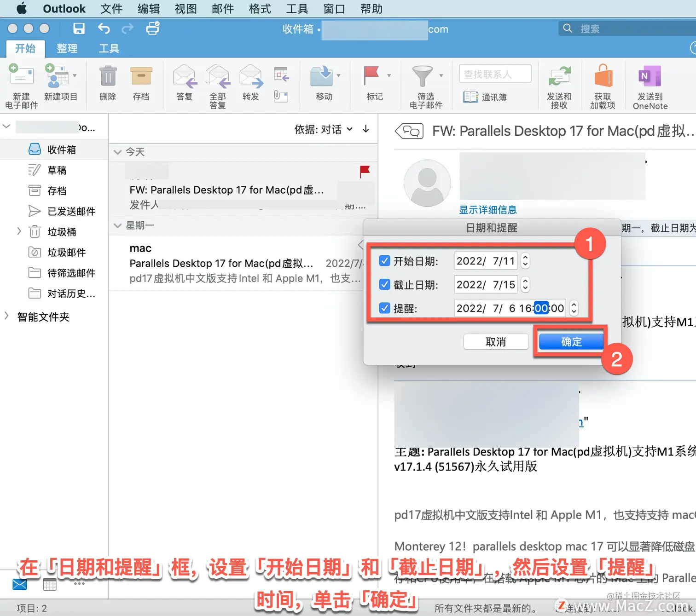Open the message from mac
696x616 pixels.
pyautogui.click(x=244, y=263)
